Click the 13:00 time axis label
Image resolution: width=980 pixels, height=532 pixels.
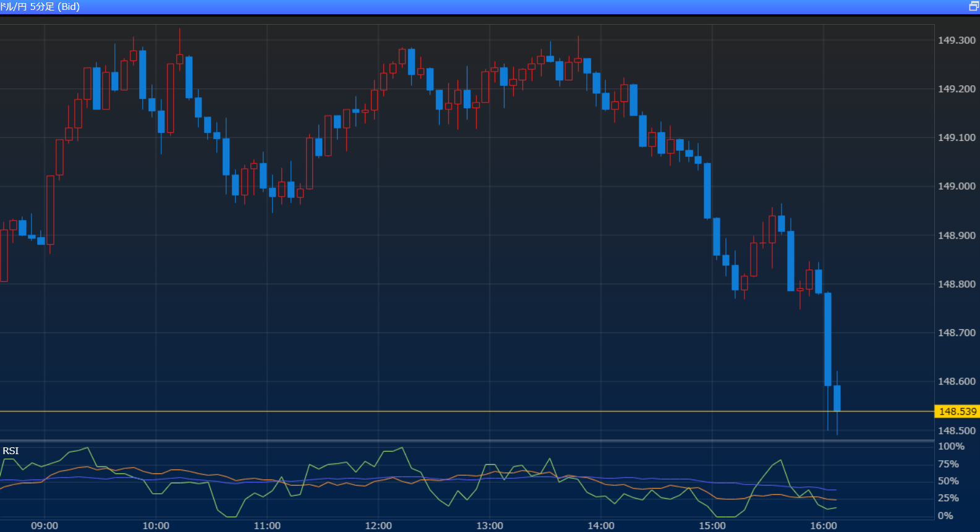pyautogui.click(x=490, y=526)
